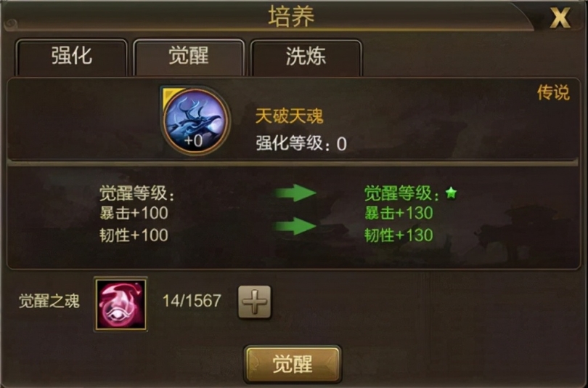The height and width of the screenshot is (388, 588).
Task: Click the green star awakening level icon
Action: click(x=451, y=193)
